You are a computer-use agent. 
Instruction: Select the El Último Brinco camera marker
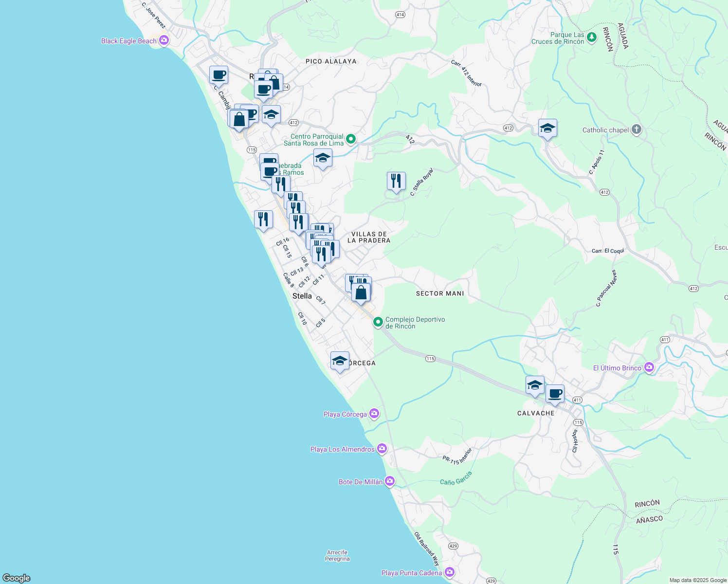pyautogui.click(x=649, y=367)
